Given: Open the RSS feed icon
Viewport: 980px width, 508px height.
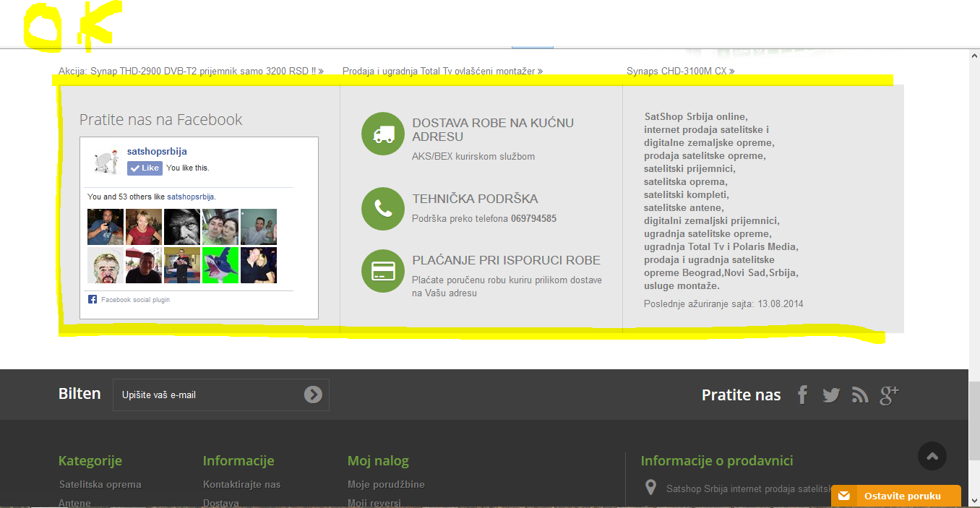Looking at the screenshot, I should click(x=860, y=395).
